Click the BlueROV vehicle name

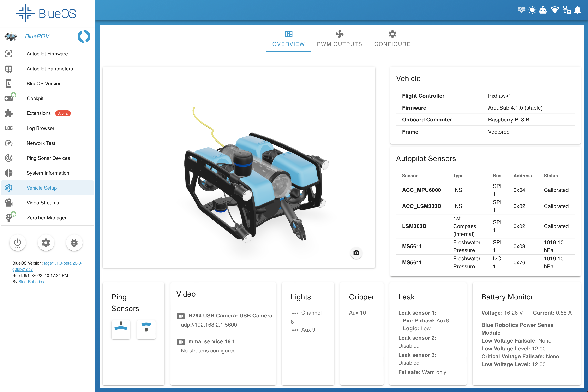[37, 36]
